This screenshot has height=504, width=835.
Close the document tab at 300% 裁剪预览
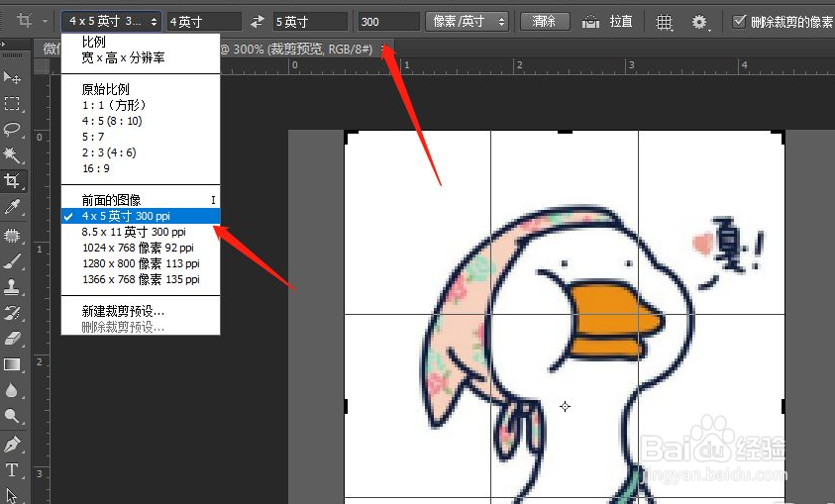tap(383, 49)
